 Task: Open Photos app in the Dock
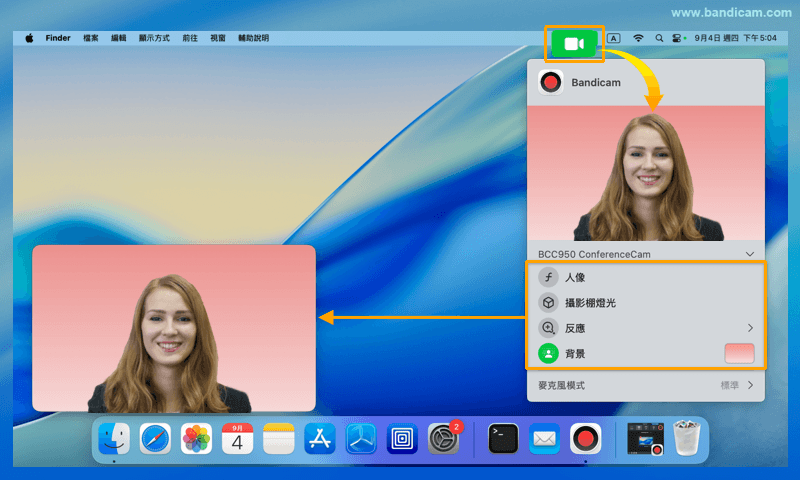click(x=196, y=439)
